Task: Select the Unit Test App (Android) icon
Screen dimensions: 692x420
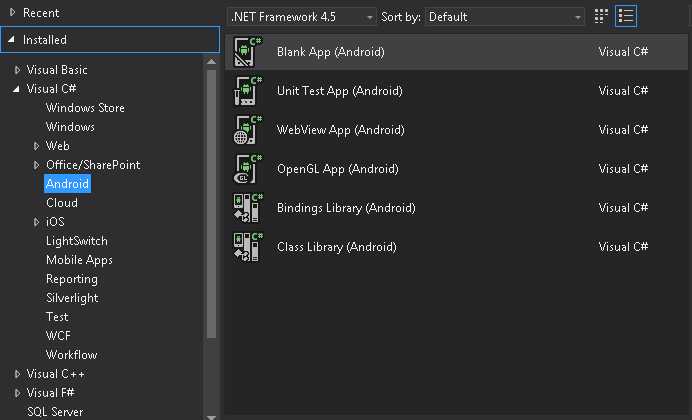Action: pos(248,91)
